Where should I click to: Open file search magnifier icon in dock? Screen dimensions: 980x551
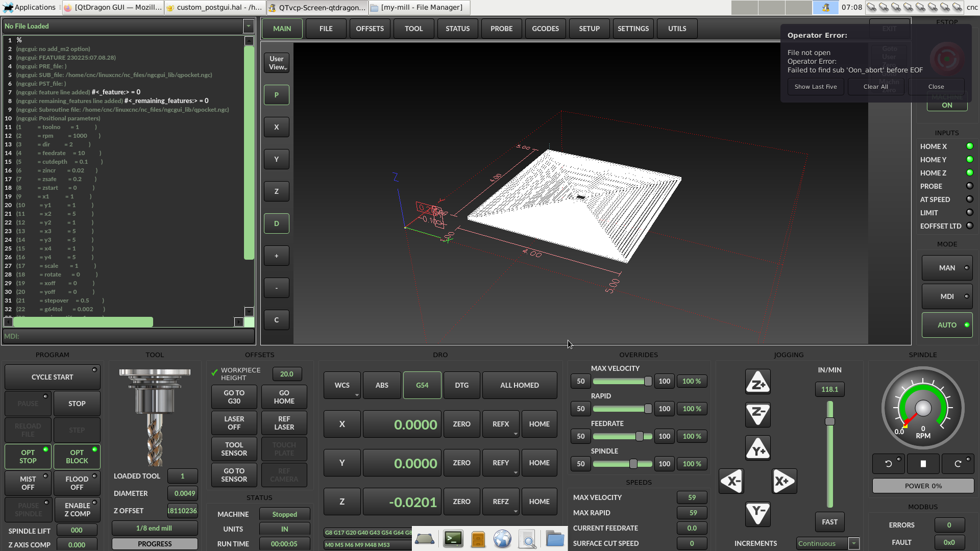tap(528, 539)
